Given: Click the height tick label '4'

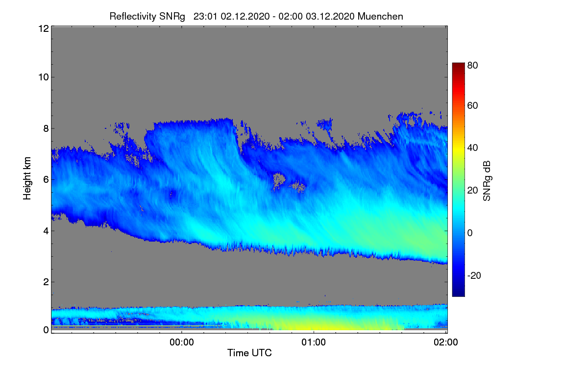Looking at the screenshot, I should [x=46, y=230].
